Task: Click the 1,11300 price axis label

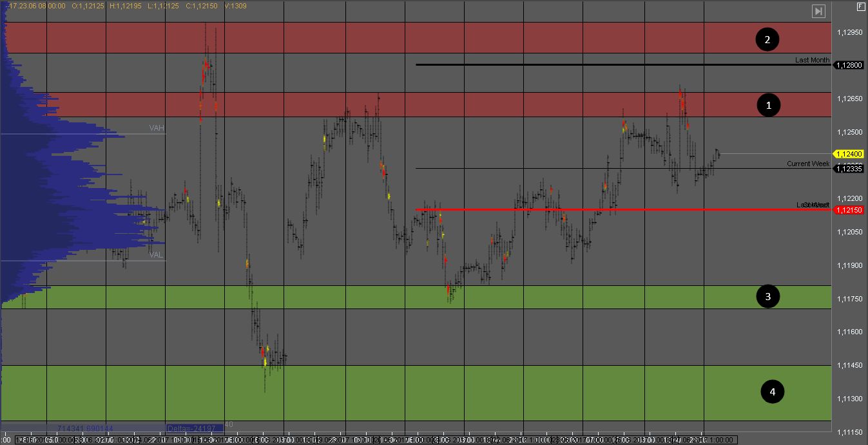Action: [849, 399]
